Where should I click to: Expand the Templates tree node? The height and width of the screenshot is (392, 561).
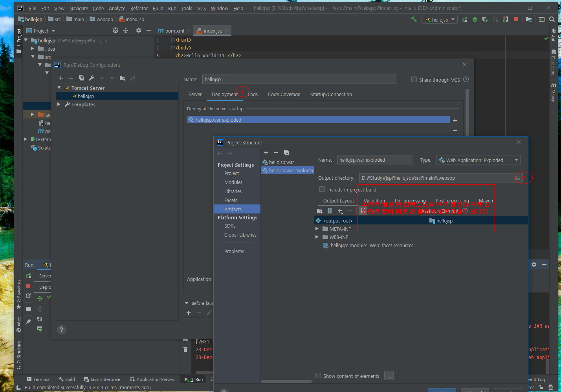click(x=59, y=104)
